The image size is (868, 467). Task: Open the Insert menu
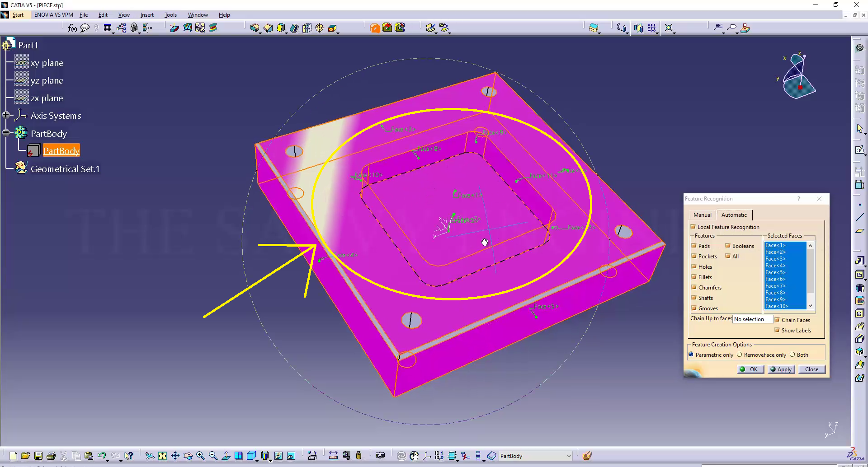[147, 15]
